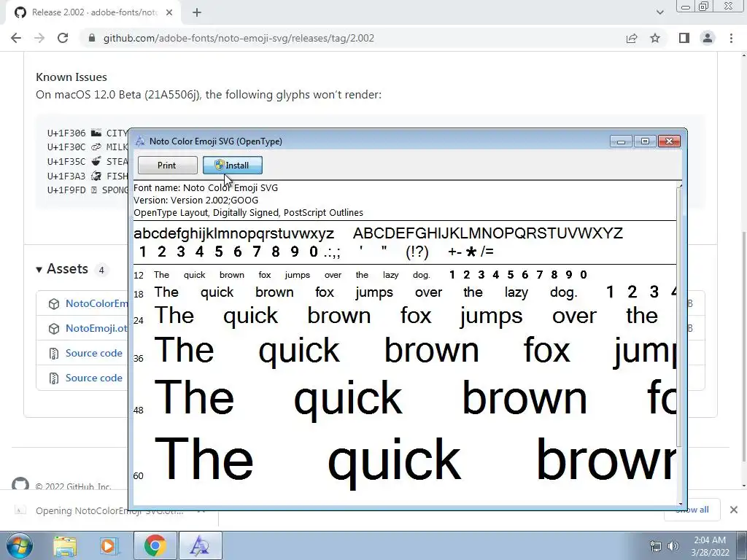Download the first Source code archive
Image resolution: width=747 pixels, height=560 pixels.
click(x=94, y=353)
